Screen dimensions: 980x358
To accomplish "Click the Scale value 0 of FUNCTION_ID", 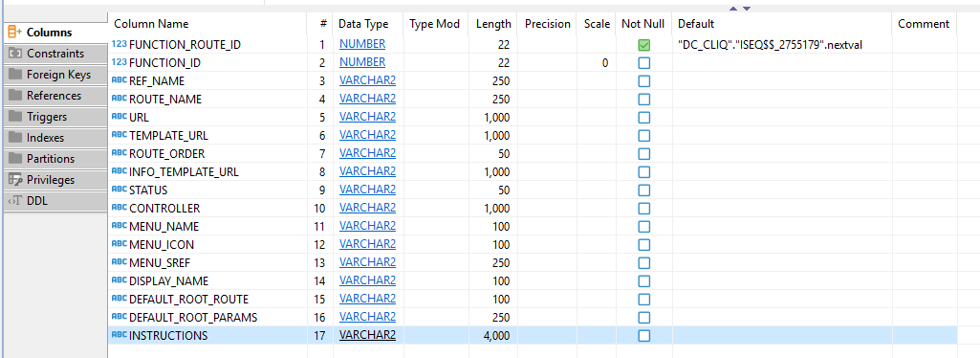I will pos(605,63).
